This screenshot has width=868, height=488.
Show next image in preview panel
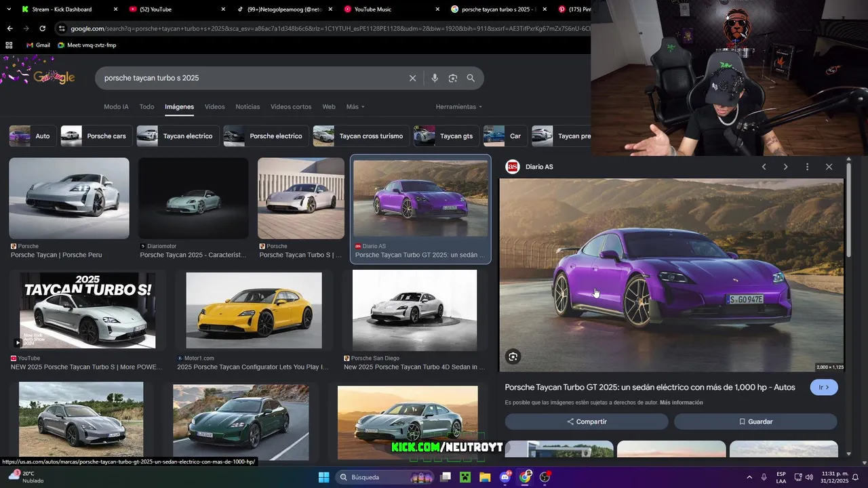[x=785, y=167]
